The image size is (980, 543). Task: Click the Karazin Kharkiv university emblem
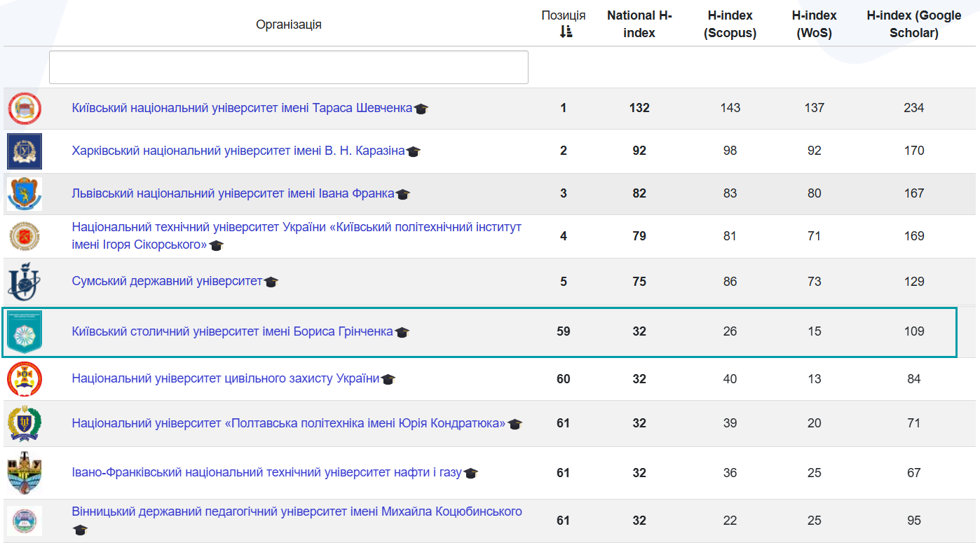click(25, 151)
